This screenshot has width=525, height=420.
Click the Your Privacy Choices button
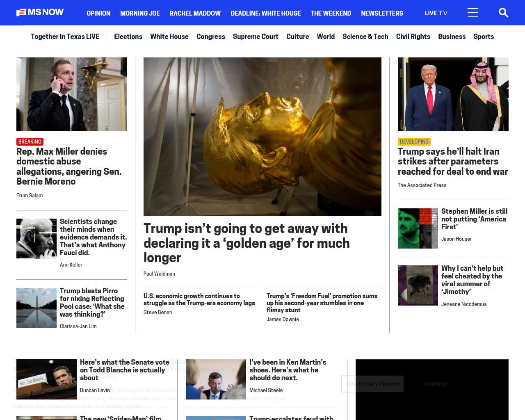(x=372, y=384)
